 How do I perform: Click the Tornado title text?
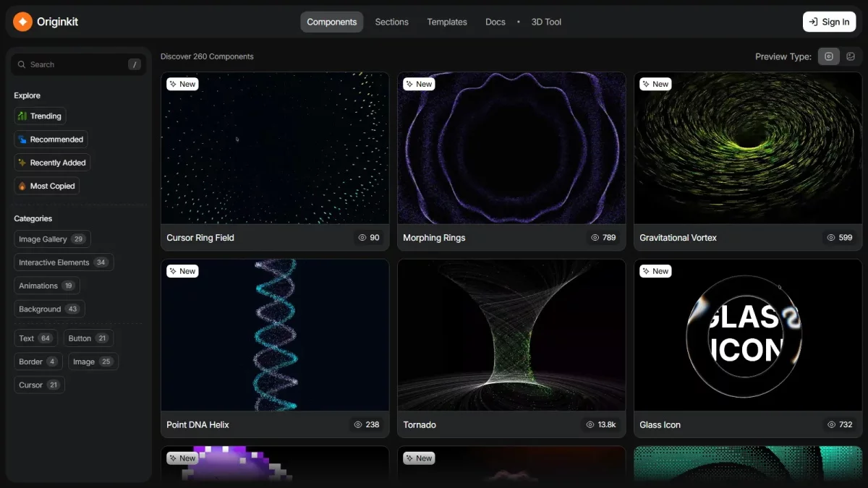pyautogui.click(x=420, y=424)
